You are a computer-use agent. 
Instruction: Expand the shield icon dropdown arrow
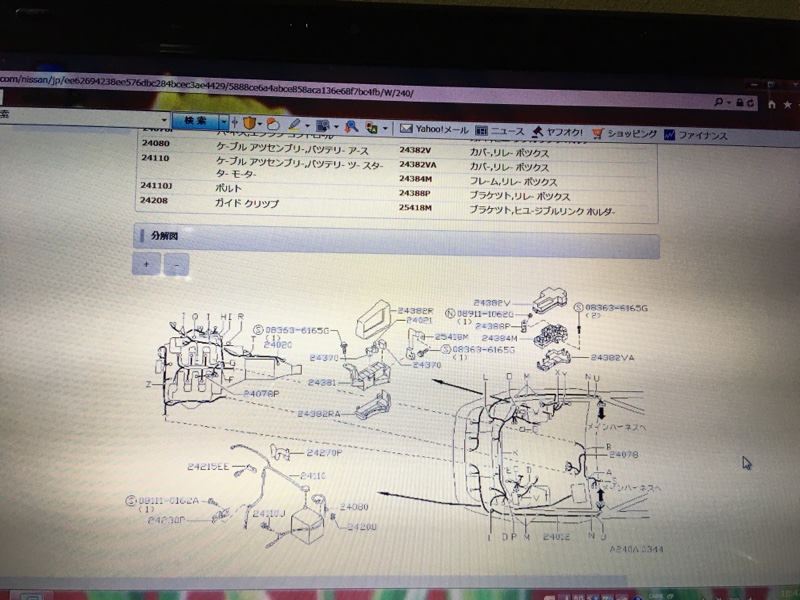click(x=260, y=124)
